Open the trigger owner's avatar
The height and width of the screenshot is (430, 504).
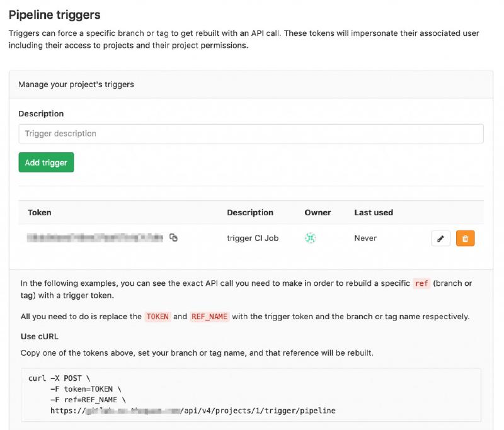[311, 238]
